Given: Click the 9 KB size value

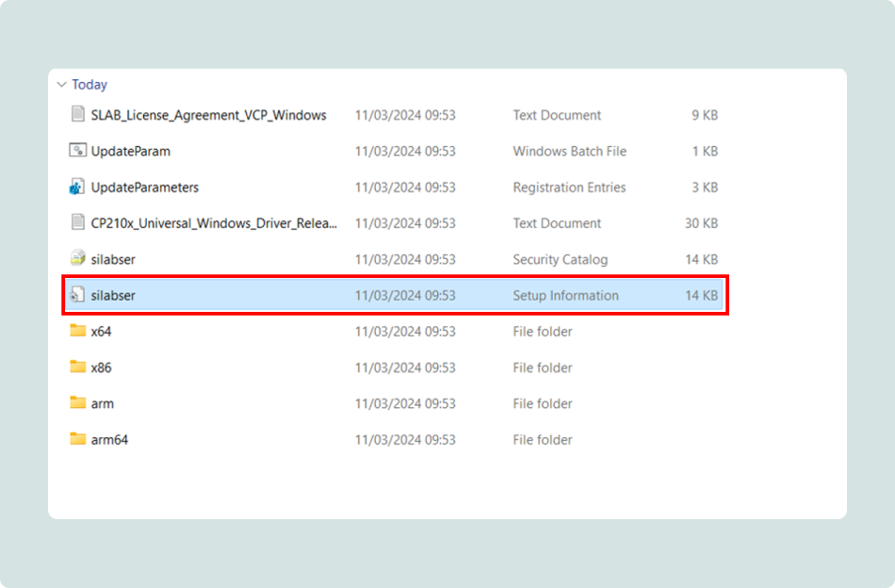Looking at the screenshot, I should click(705, 115).
